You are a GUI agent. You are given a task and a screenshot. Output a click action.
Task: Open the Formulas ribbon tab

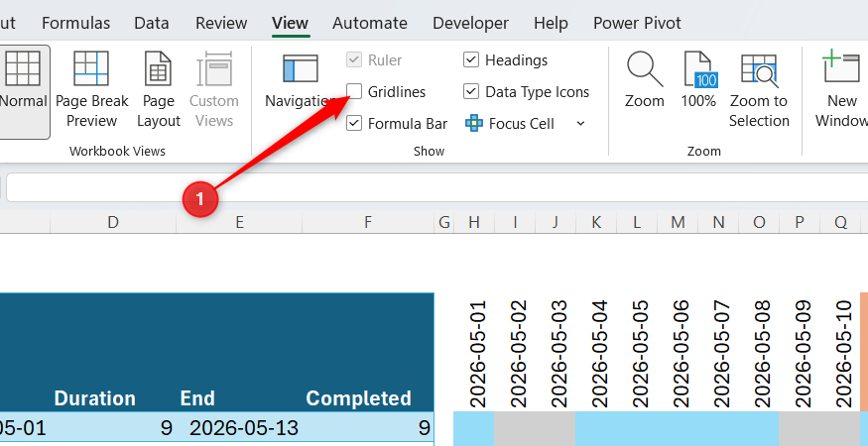[x=75, y=23]
